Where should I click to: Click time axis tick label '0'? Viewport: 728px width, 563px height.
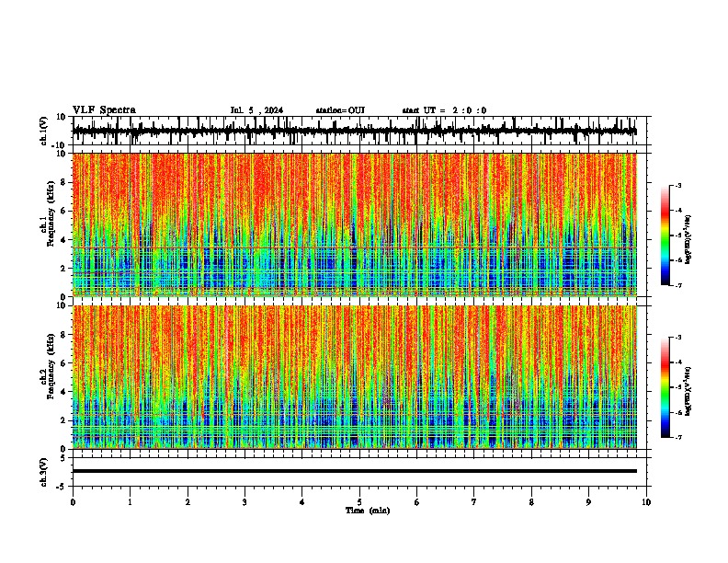click(x=73, y=502)
